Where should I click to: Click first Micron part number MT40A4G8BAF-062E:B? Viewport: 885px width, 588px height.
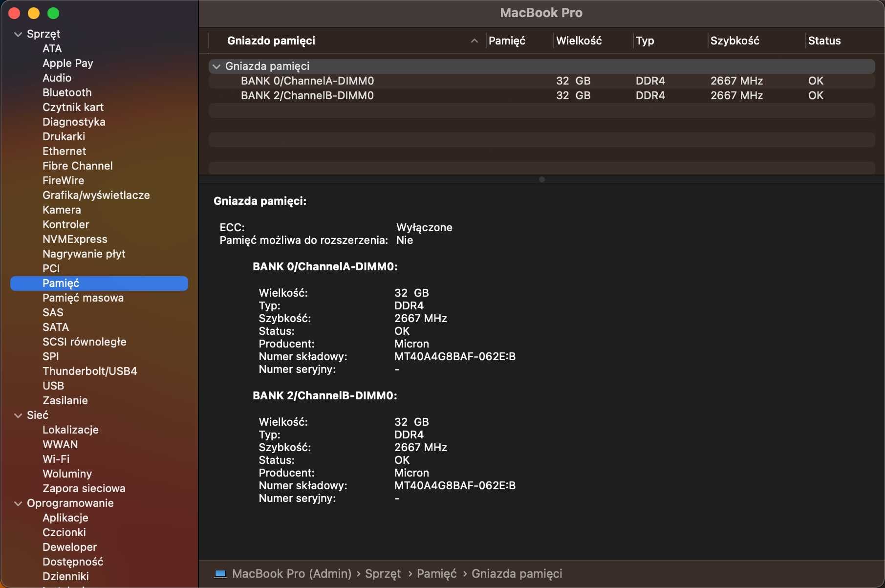(x=455, y=357)
